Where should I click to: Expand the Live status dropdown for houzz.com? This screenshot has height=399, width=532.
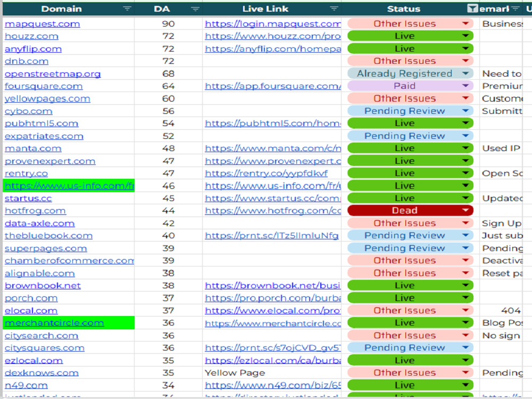465,36
